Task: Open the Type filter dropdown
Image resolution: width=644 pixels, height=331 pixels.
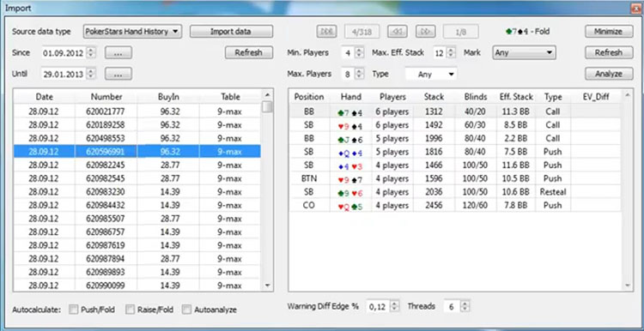Action: click(431, 75)
